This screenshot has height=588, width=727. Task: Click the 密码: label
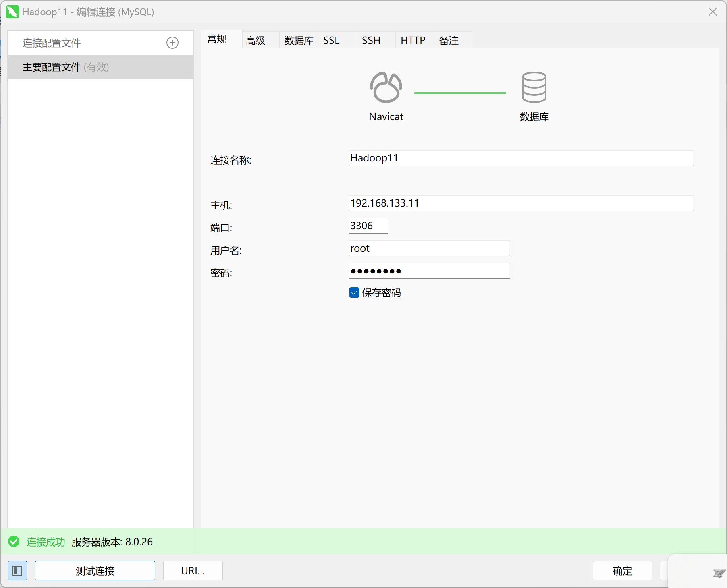pyautogui.click(x=221, y=273)
